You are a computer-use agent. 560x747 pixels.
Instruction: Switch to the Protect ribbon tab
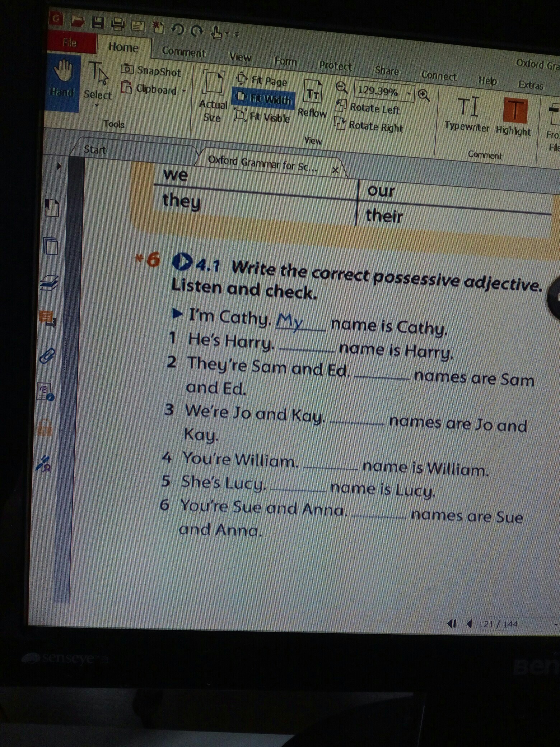[335, 66]
